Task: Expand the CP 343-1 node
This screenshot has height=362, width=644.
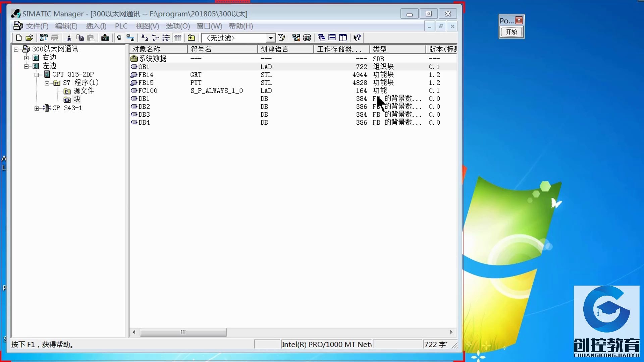Action: (37, 108)
